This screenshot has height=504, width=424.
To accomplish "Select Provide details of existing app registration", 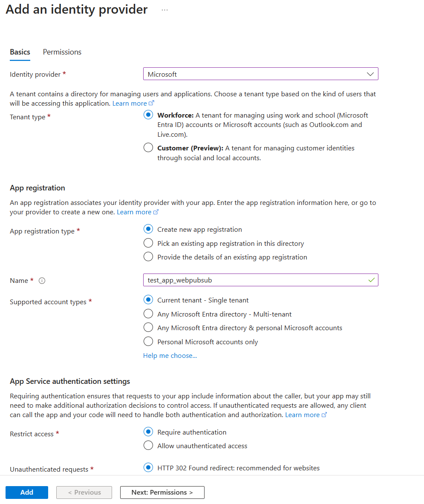I will click(148, 257).
